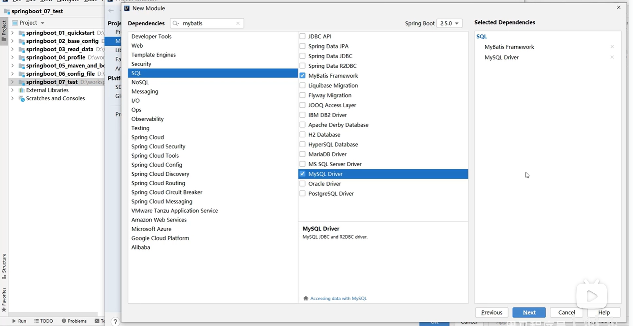The height and width of the screenshot is (326, 644).
Task: Select IBM DB2 Driver list item text
Action: click(x=327, y=115)
